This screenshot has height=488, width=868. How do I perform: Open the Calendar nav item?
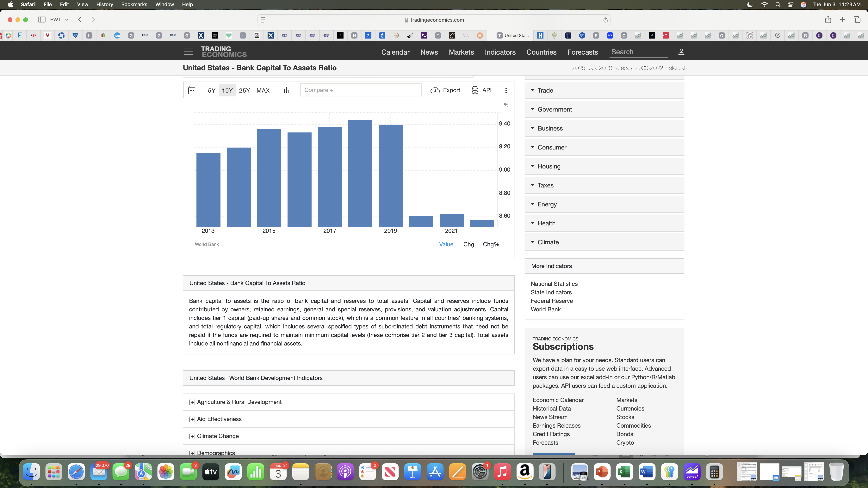click(x=395, y=52)
